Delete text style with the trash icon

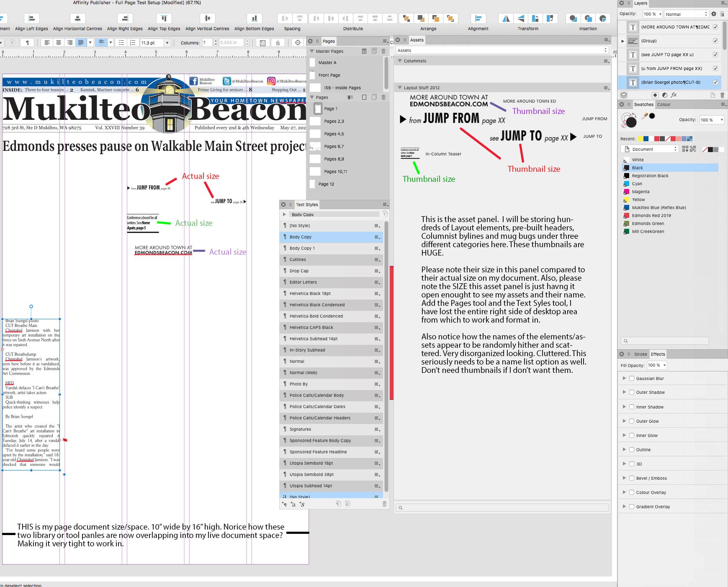pos(384,504)
